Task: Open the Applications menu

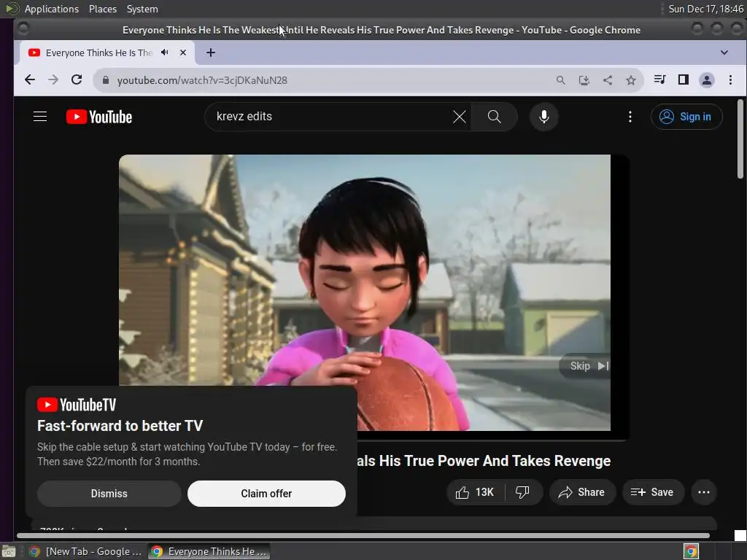Action: pos(52,9)
